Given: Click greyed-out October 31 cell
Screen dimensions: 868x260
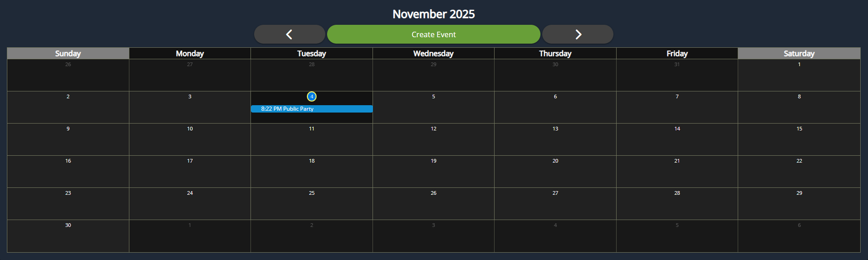Looking at the screenshot, I should (x=677, y=75).
